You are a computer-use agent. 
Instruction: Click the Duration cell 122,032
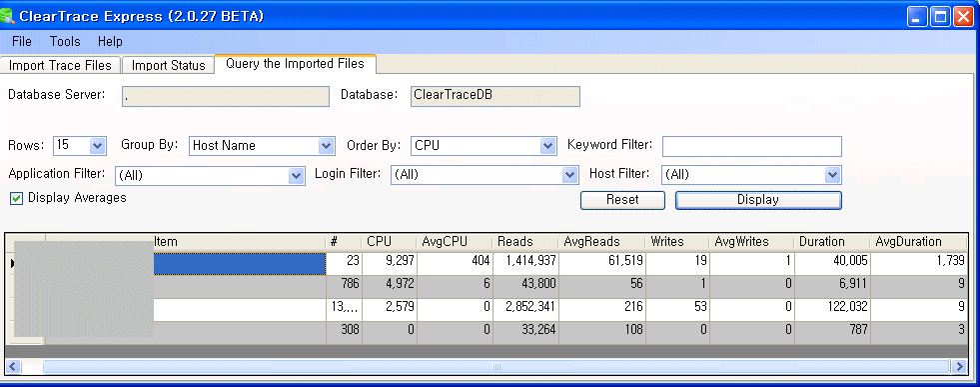832,309
